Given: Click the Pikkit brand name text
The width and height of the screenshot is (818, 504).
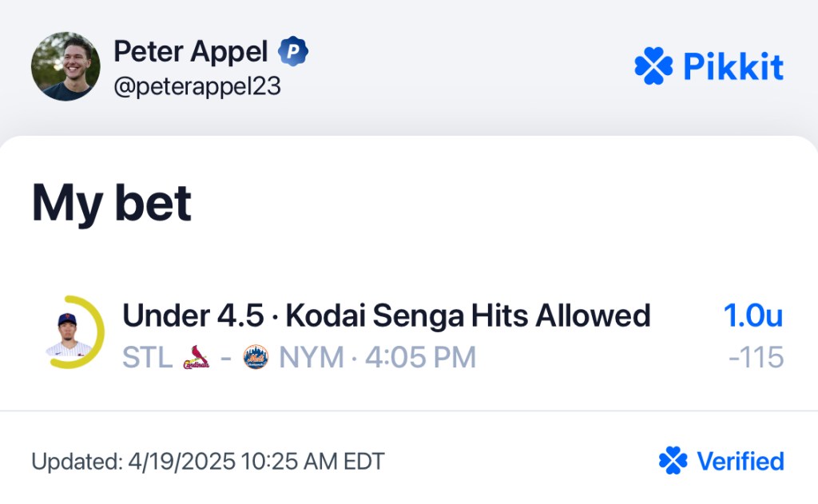Looking at the screenshot, I should pos(733,66).
